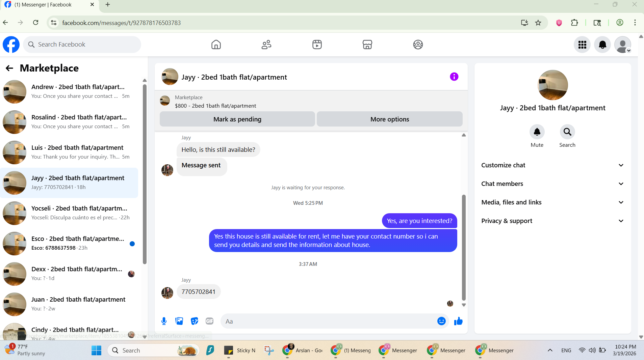Open Rosalind's conversation

click(x=69, y=122)
